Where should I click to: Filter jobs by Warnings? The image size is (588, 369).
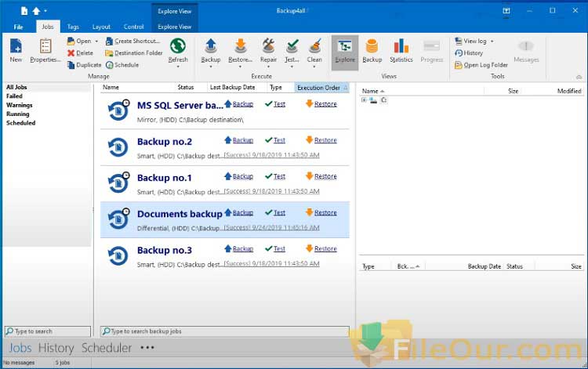click(x=19, y=105)
